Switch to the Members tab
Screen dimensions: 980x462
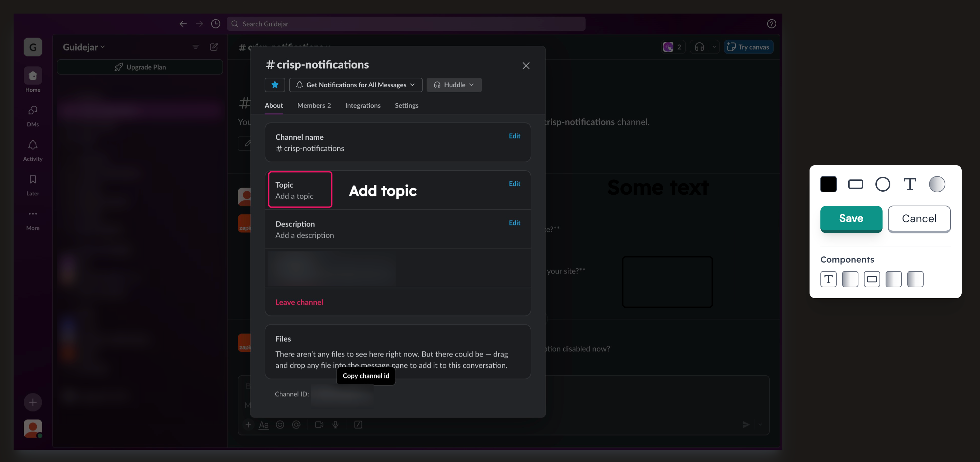tap(314, 105)
